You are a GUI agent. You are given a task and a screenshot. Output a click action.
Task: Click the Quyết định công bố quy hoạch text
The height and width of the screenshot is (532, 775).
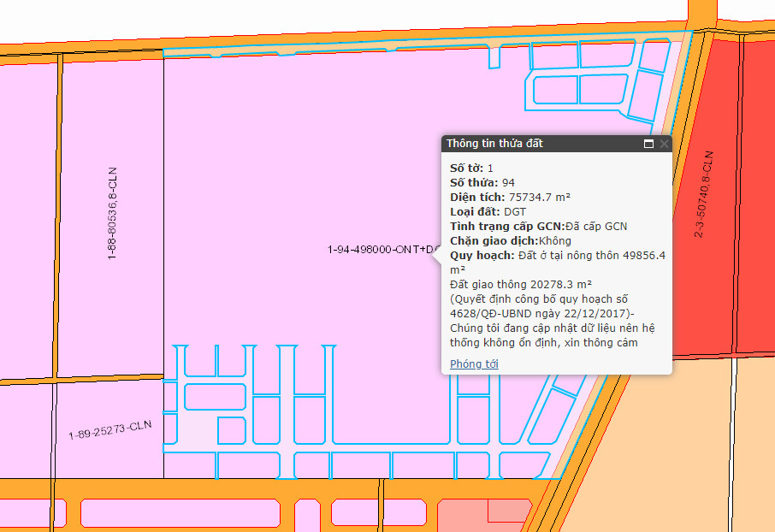[539, 299]
